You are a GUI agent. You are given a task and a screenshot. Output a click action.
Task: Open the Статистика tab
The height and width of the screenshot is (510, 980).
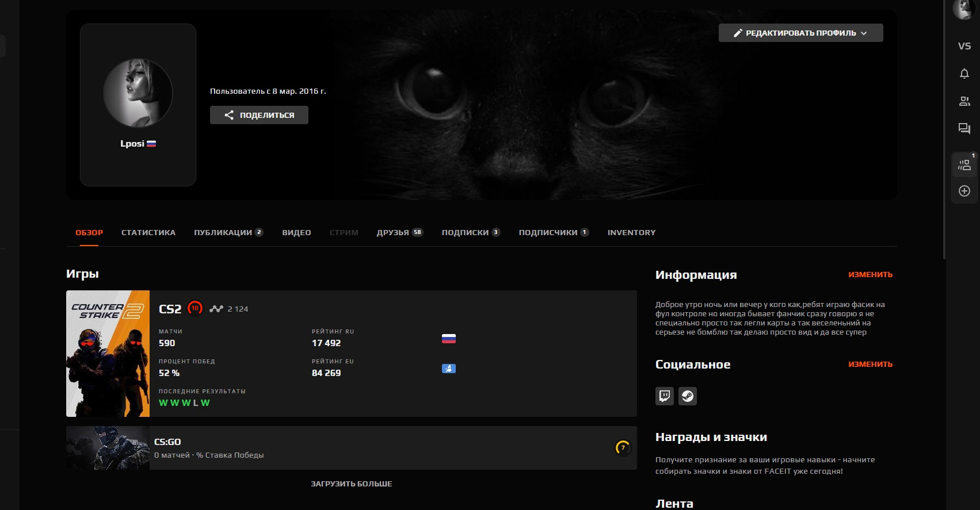pyautogui.click(x=148, y=233)
